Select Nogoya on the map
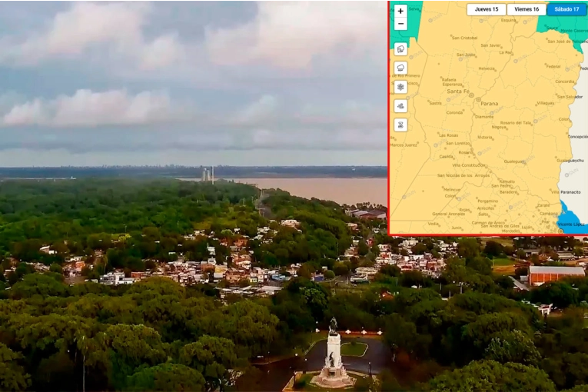 (499, 127)
